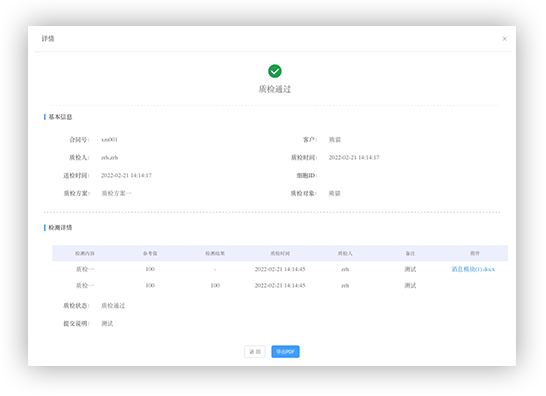Select the 提交说明 value 测试

107,324
